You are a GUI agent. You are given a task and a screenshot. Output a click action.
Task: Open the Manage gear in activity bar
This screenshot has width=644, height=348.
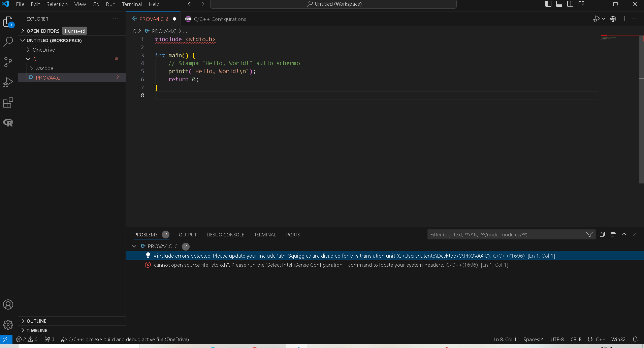point(8,325)
